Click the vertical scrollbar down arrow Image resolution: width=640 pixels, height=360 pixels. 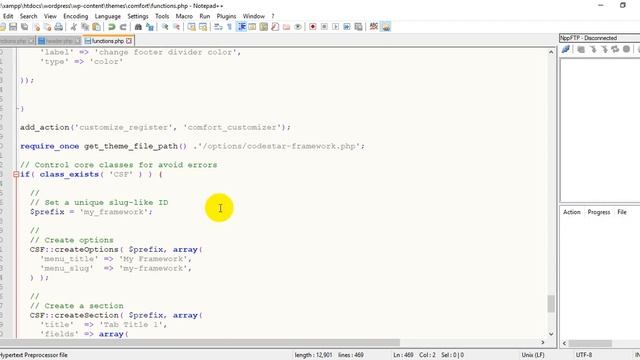(551, 334)
